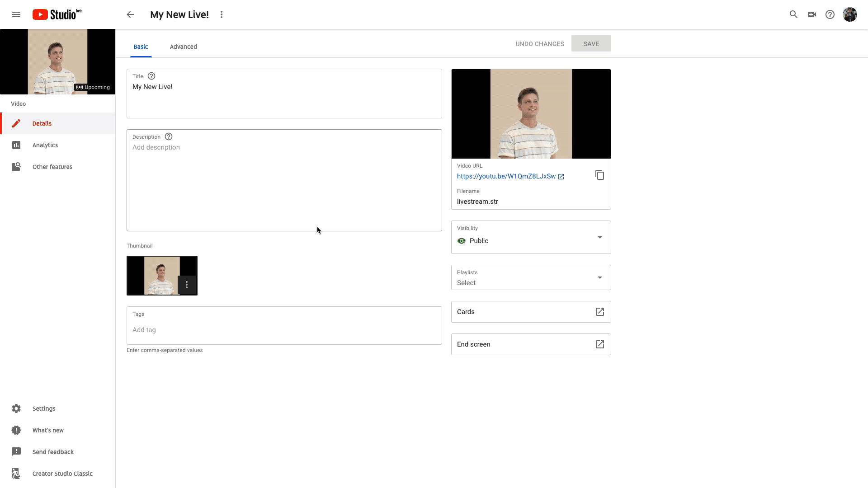
Task: Open the End screen row
Action: point(531,344)
